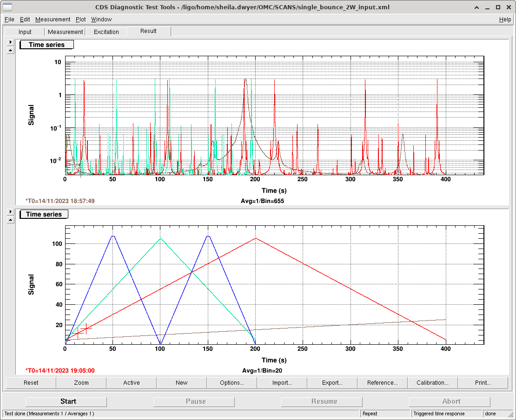This screenshot has width=516, height=420.
Task: Click right-arrow button beside the bottom plot
Action: 11,212
